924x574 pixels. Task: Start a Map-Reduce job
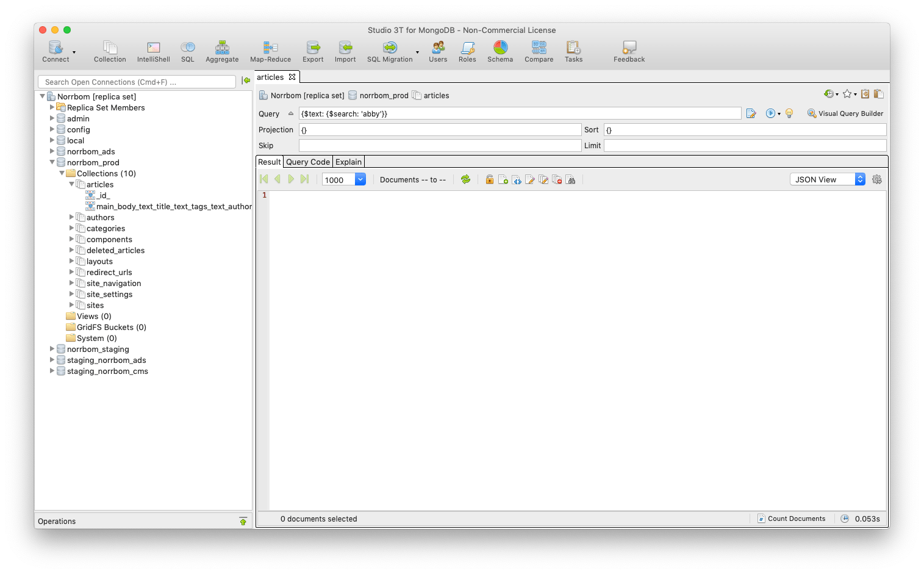(270, 51)
